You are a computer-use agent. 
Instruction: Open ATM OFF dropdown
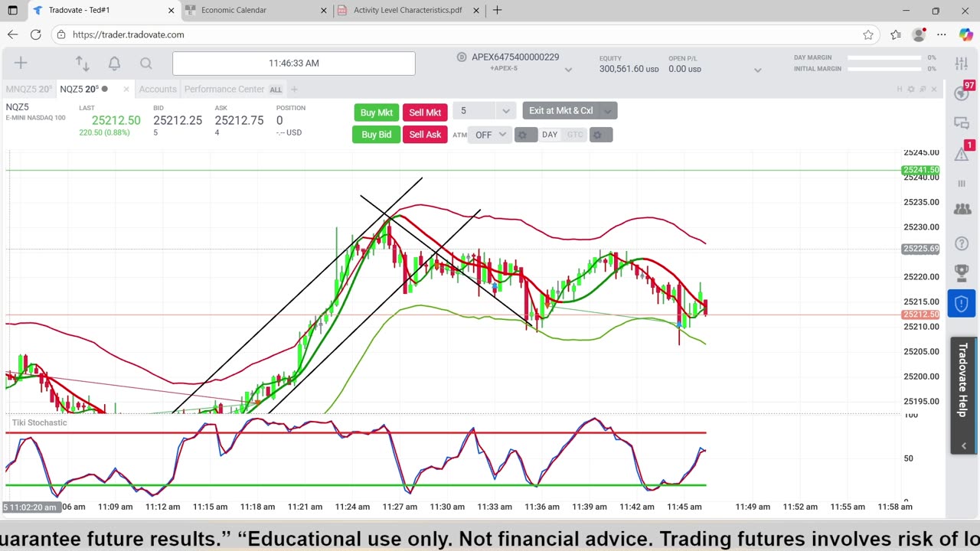[490, 135]
